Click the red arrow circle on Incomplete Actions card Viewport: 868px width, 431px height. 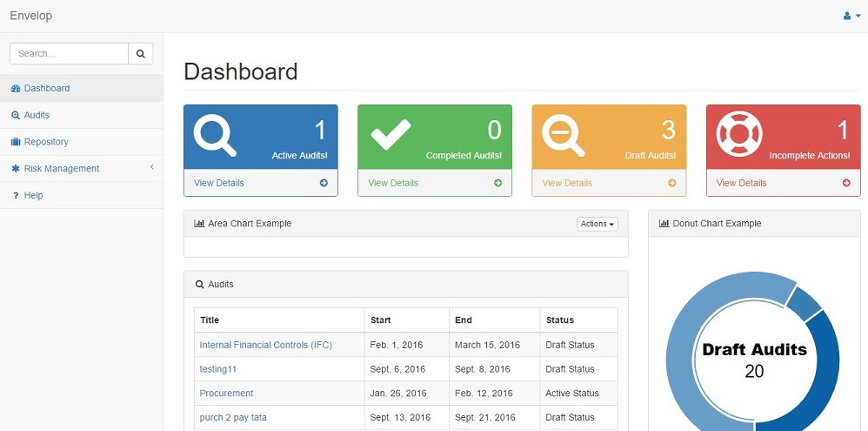(846, 183)
